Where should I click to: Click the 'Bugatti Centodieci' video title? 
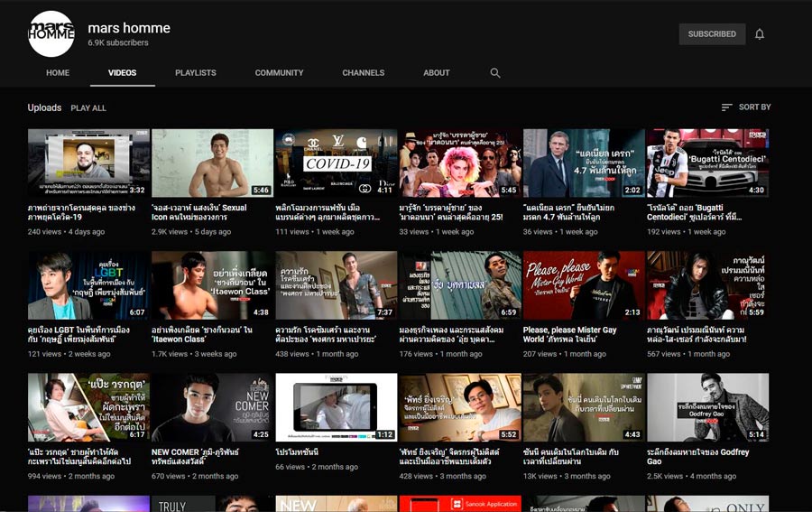point(695,212)
